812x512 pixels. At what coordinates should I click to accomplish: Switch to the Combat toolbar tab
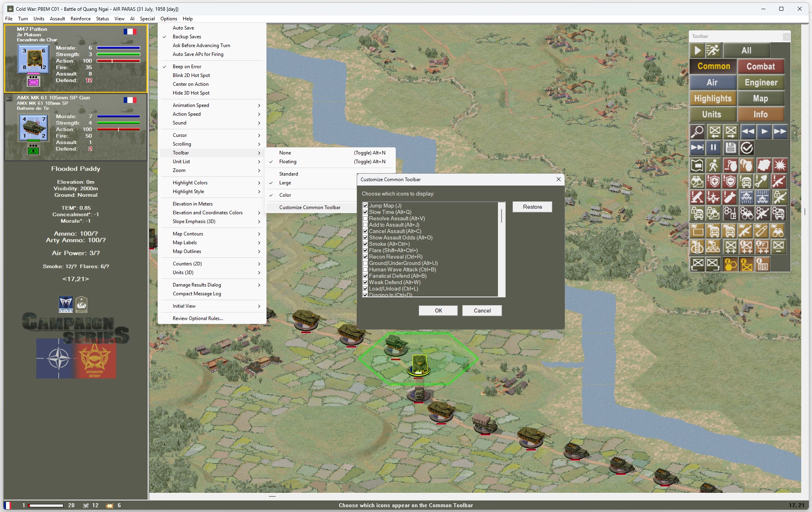click(761, 67)
